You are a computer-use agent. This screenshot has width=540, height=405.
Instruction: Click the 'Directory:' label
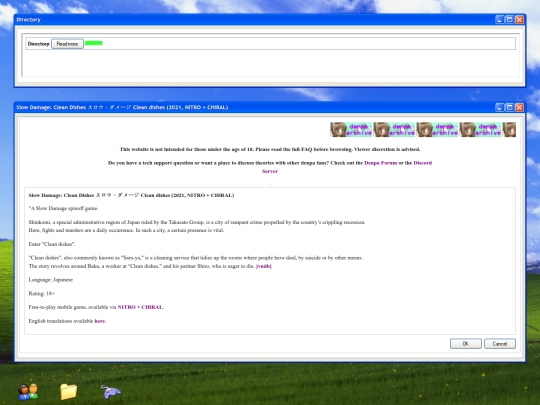pyautogui.click(x=39, y=44)
